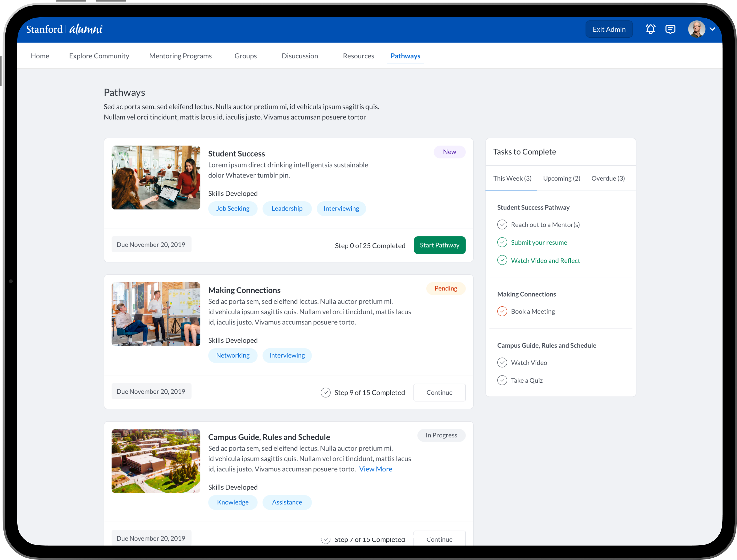Viewport: 737px width, 560px height.
Task: Open the notifications bell icon
Action: [x=650, y=29]
